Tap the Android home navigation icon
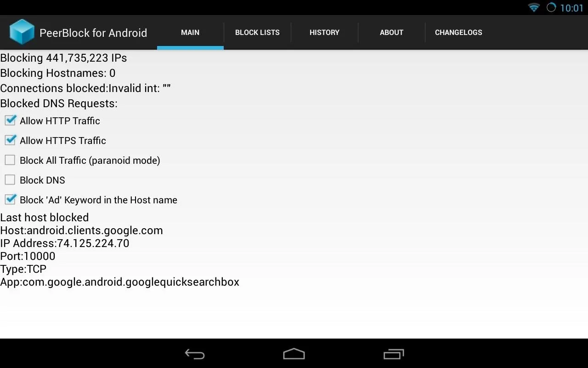 [x=294, y=354]
